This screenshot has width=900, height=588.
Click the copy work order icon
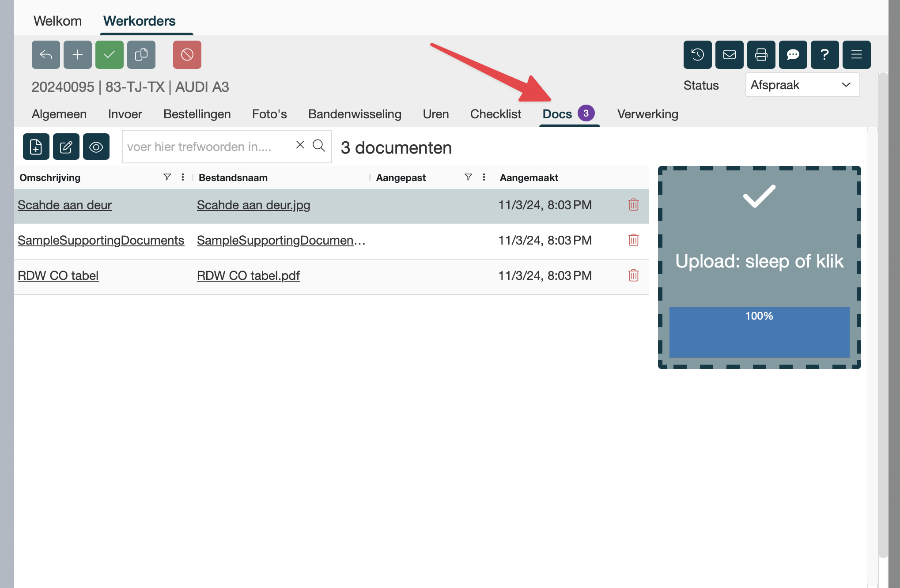click(141, 55)
